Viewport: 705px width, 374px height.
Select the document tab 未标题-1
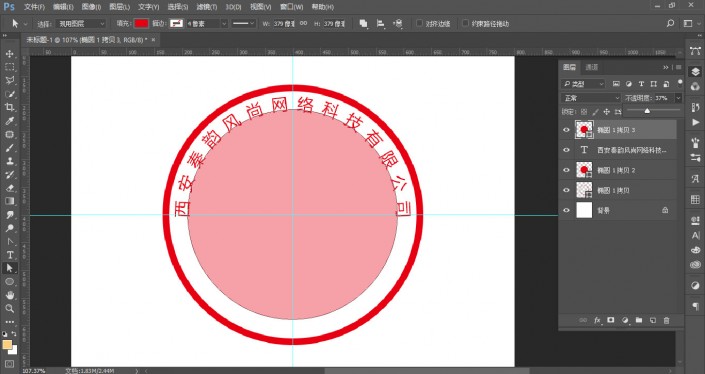tap(86, 40)
